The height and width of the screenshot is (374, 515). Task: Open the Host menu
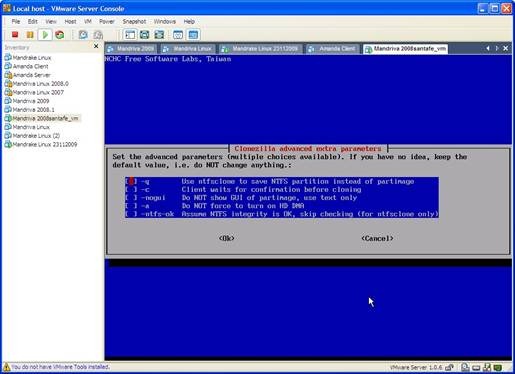[x=70, y=21]
